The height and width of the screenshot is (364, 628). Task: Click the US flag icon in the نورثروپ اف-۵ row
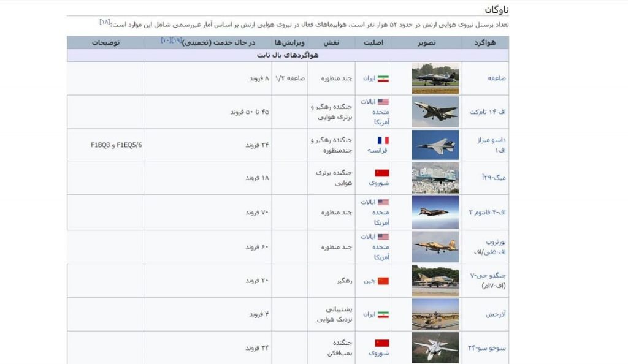click(383, 237)
